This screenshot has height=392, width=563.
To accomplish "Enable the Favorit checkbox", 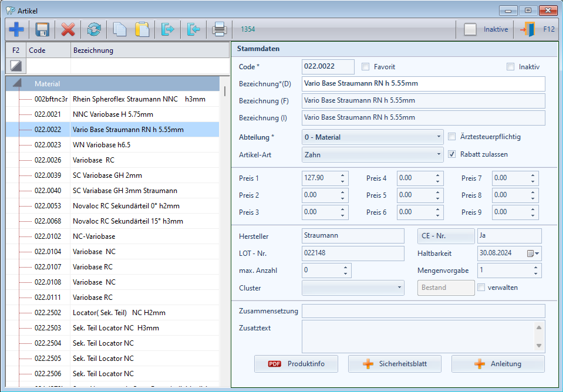I will (x=366, y=67).
